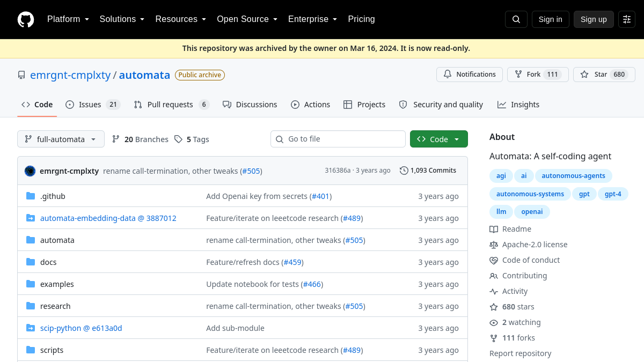
Task: Open the Pull requests tab
Action: coord(172,105)
